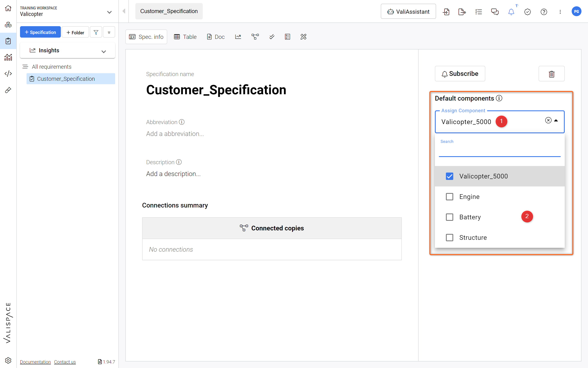This screenshot has height=368, width=588.
Task: Clear the assigned component selection
Action: coord(548,120)
